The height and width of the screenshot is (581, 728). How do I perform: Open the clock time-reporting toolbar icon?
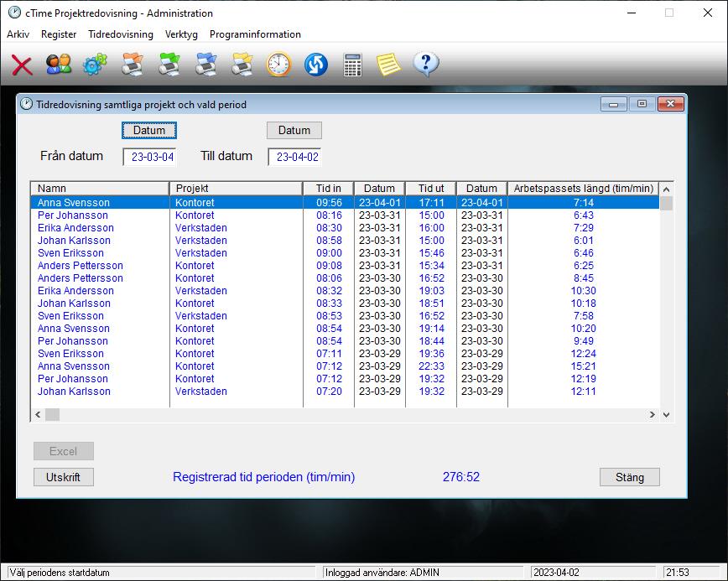(279, 65)
